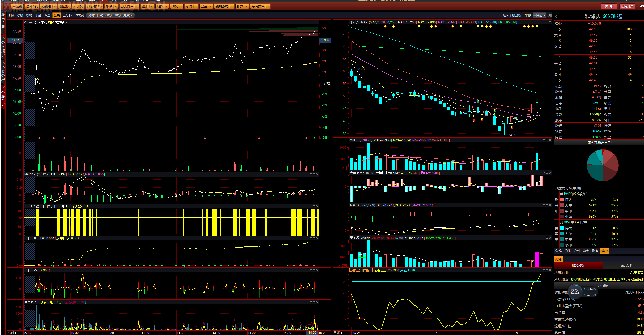Viewport: 644px width, 335px height.
Task: Open help for the intraday MACD panel
Action: [x=311, y=174]
